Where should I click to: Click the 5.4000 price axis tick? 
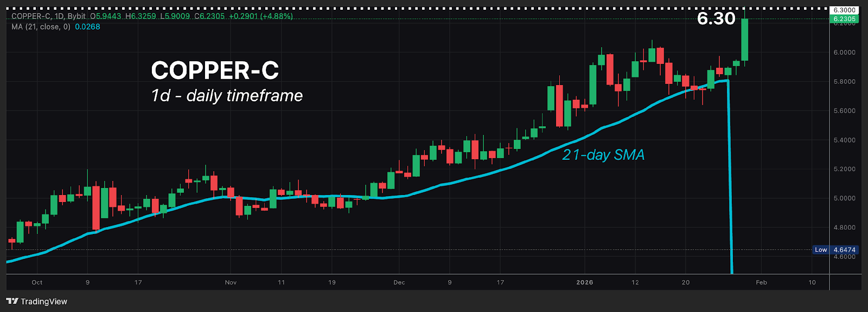845,140
